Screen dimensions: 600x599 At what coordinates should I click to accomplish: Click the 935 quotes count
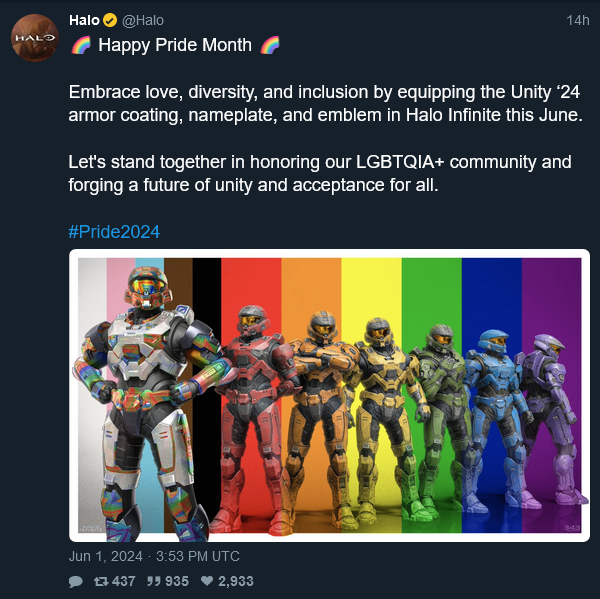click(177, 581)
